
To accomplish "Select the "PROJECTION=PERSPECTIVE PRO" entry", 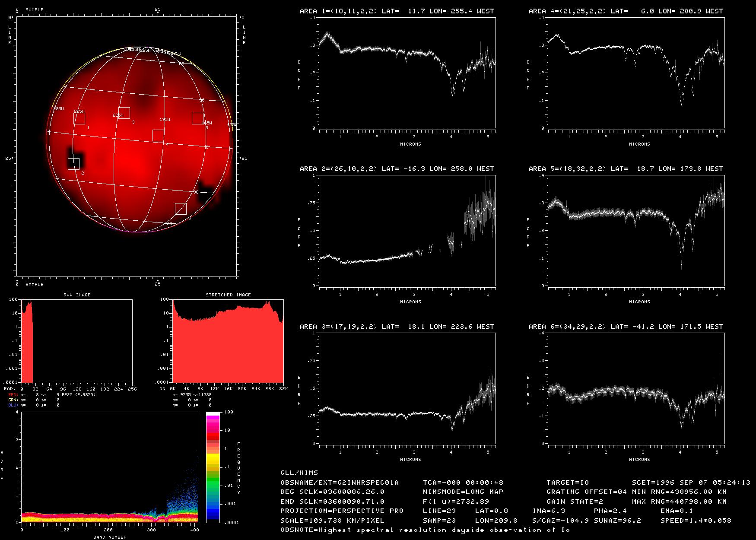I will click(342, 511).
